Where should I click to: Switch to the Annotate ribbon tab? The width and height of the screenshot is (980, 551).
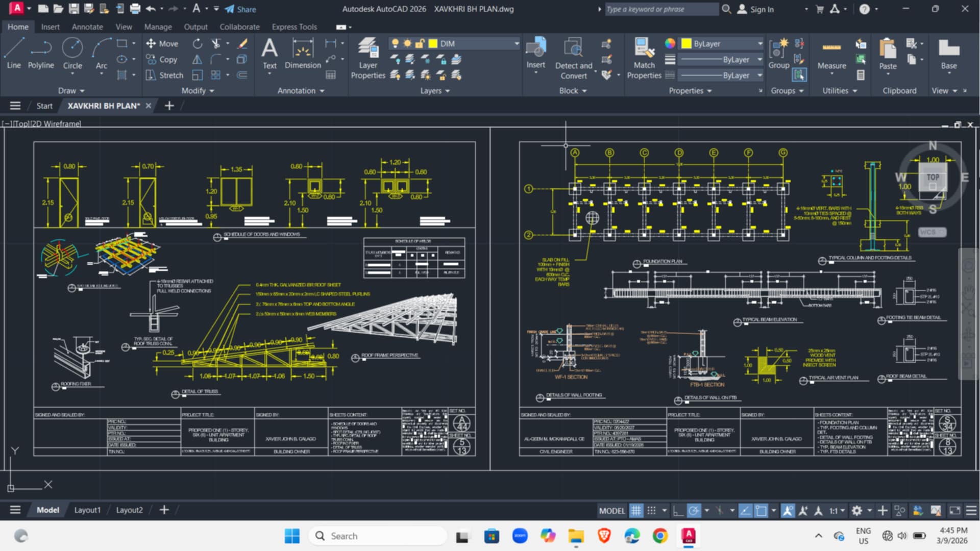pos(87,27)
